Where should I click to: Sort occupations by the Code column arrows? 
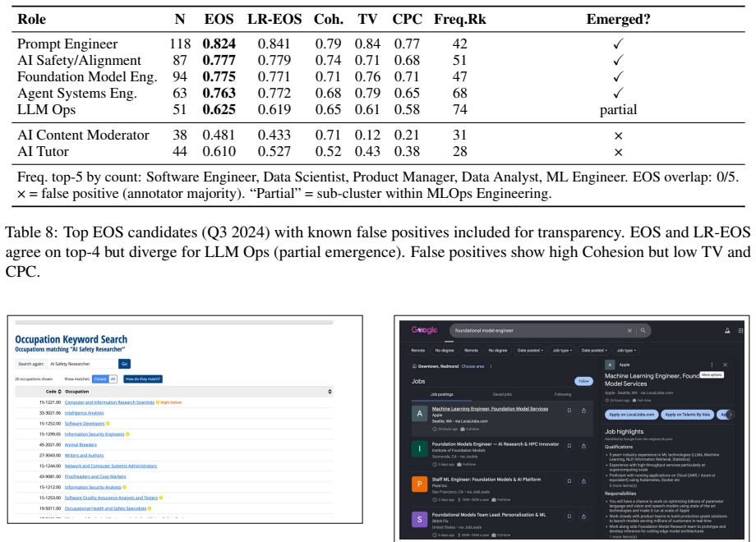(x=60, y=392)
